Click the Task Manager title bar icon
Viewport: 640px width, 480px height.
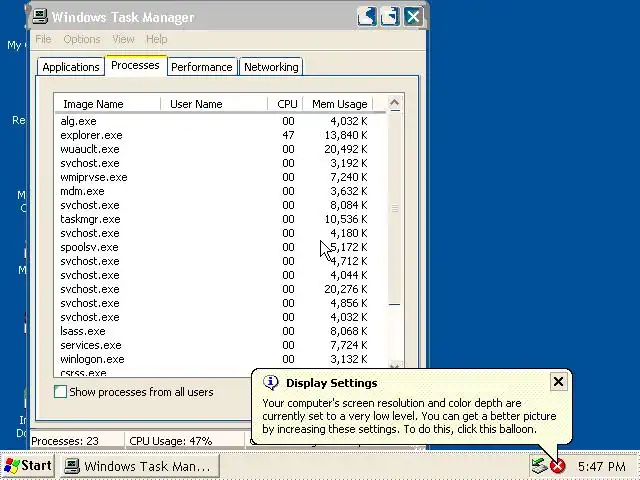(40, 16)
